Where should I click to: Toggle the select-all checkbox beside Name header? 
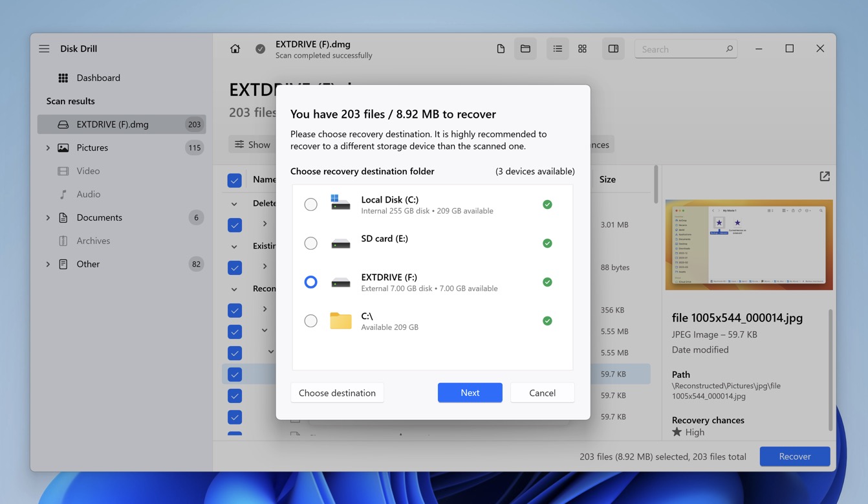pyautogui.click(x=235, y=180)
